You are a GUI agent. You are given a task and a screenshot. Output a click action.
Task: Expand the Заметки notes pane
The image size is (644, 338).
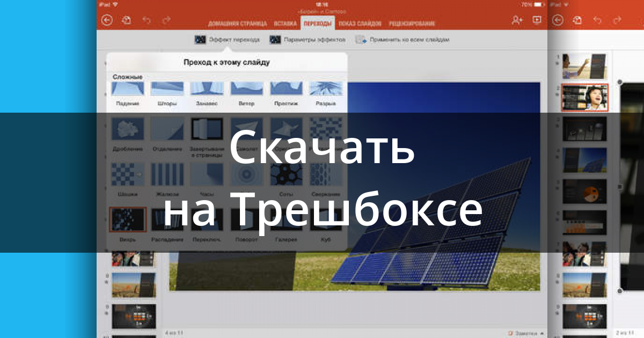coord(525,333)
